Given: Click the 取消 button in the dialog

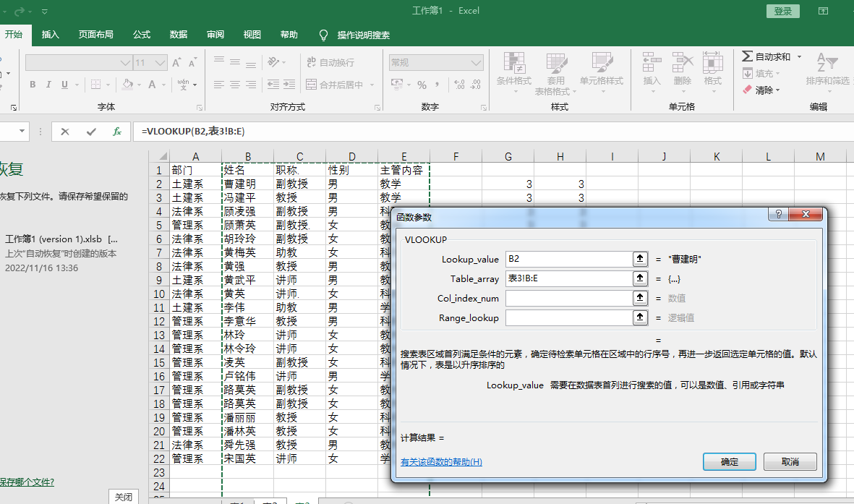Looking at the screenshot, I should coord(790,461).
